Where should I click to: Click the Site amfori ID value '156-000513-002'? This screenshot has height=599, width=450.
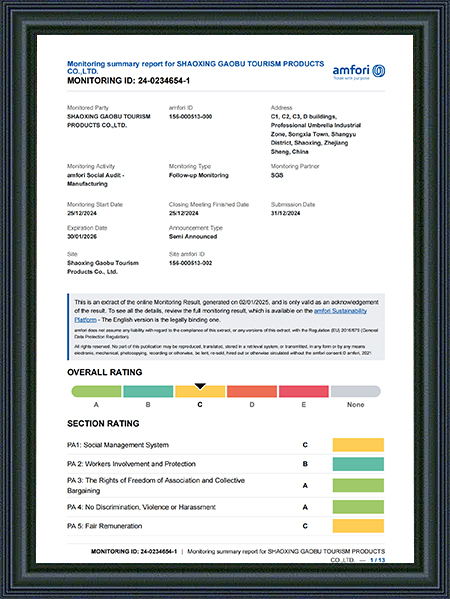[x=190, y=263]
